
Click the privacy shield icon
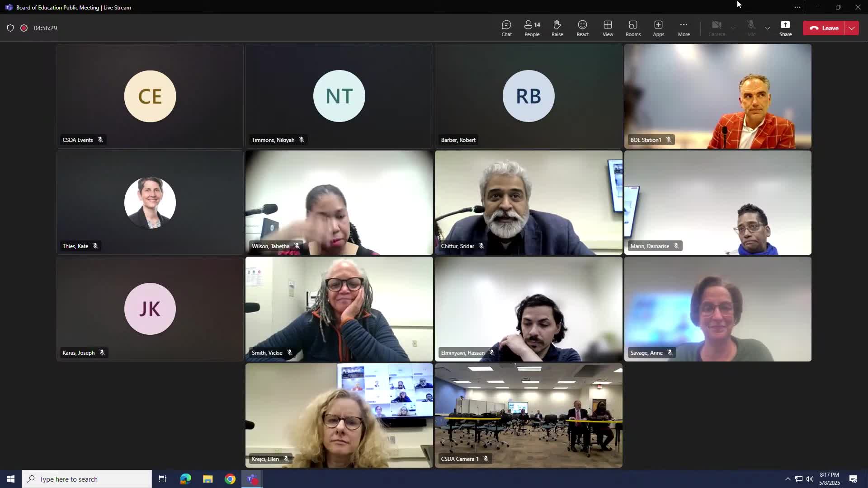(x=10, y=28)
